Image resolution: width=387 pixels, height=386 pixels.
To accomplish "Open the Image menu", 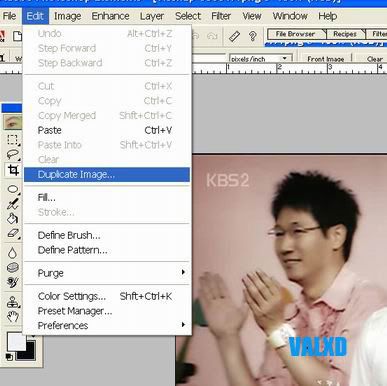I will pos(67,16).
